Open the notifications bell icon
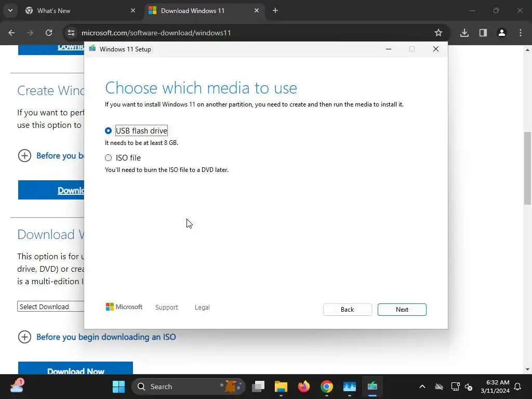The height and width of the screenshot is (399, 532). 518,387
